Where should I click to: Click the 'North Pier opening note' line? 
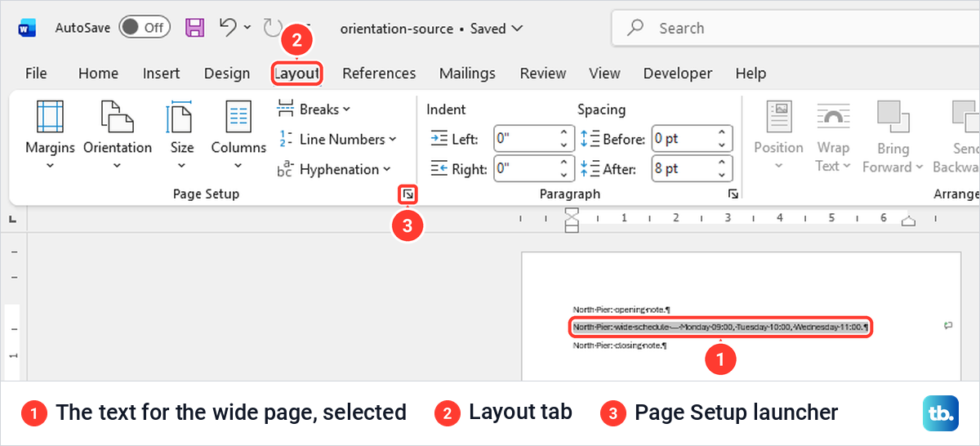point(621,310)
